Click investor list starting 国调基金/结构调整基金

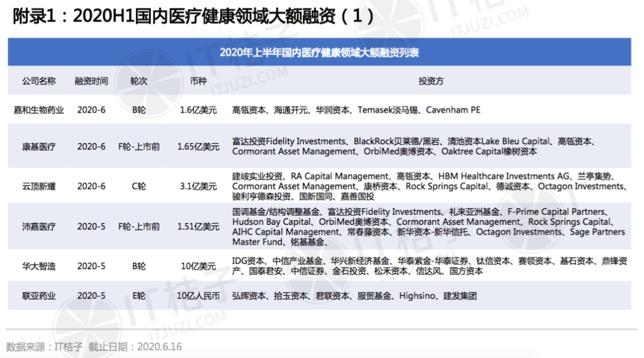tap(428, 227)
